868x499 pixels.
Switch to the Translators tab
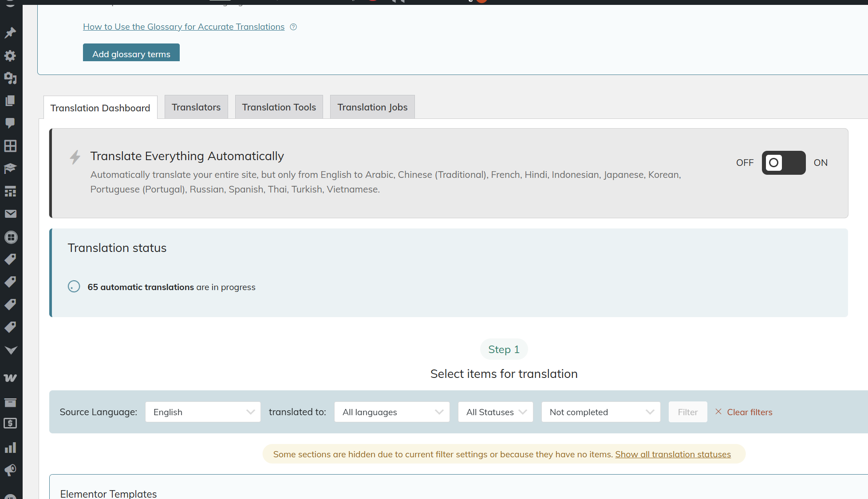click(x=196, y=107)
